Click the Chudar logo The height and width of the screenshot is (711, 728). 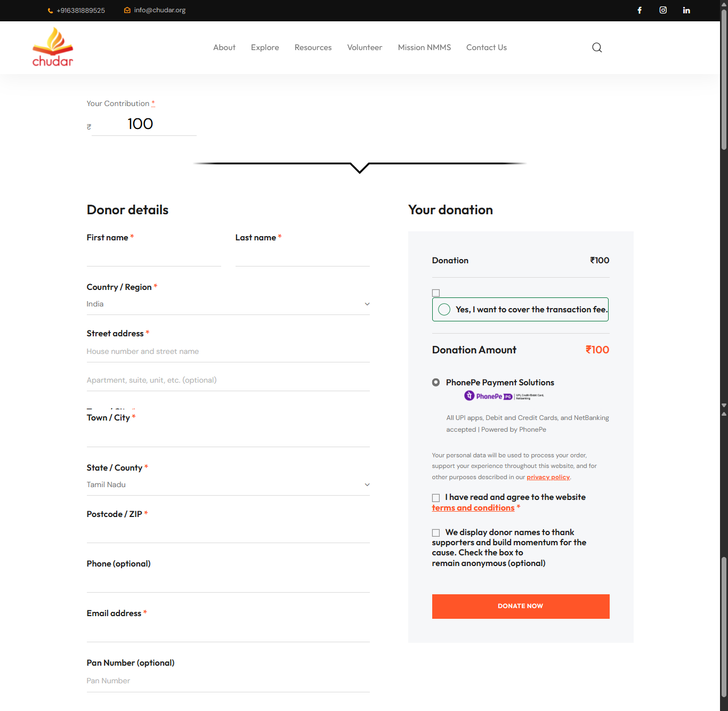pos(53,47)
